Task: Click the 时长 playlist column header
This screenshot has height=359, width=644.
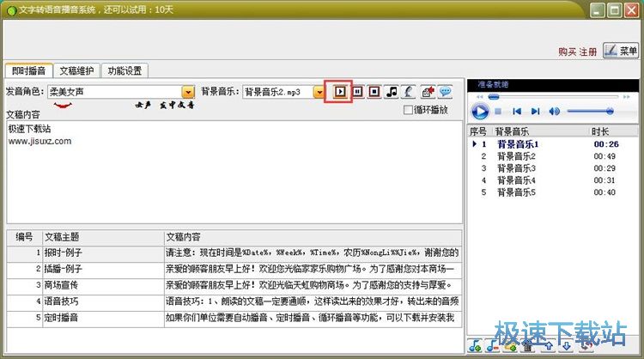Action: (613, 131)
